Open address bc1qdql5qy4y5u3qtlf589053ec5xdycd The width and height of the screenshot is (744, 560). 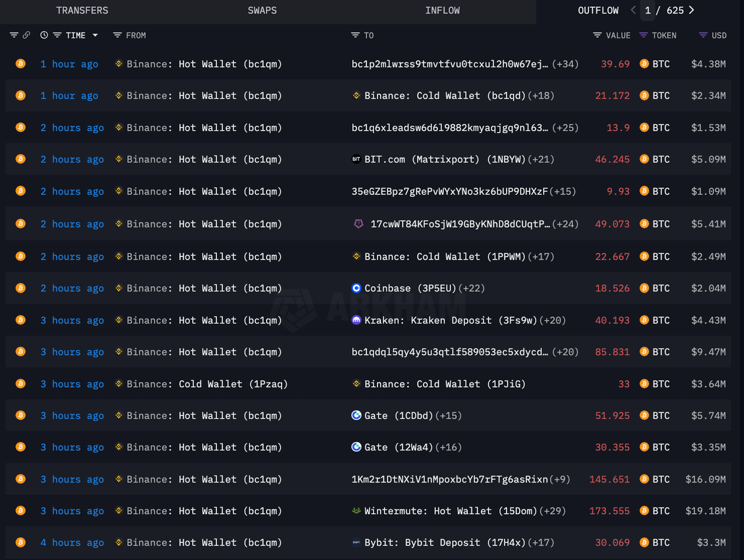tap(450, 352)
